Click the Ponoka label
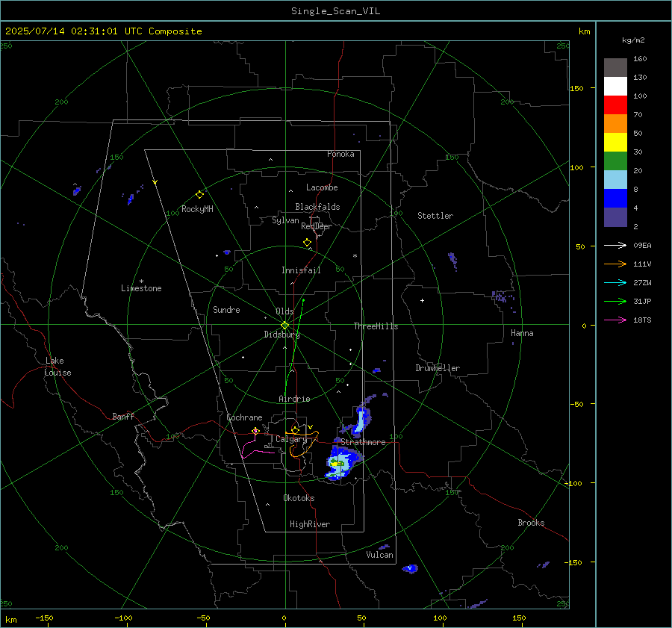This screenshot has height=628, width=672. tap(340, 154)
